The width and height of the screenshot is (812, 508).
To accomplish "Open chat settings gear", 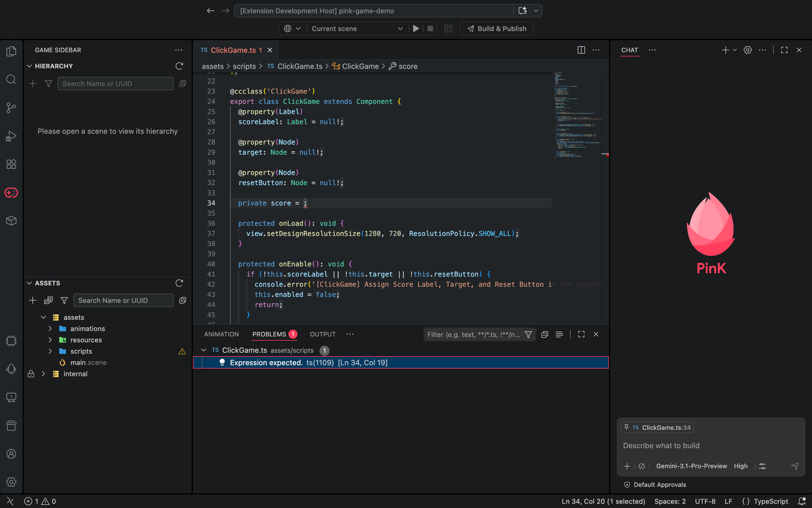I will 748,50.
